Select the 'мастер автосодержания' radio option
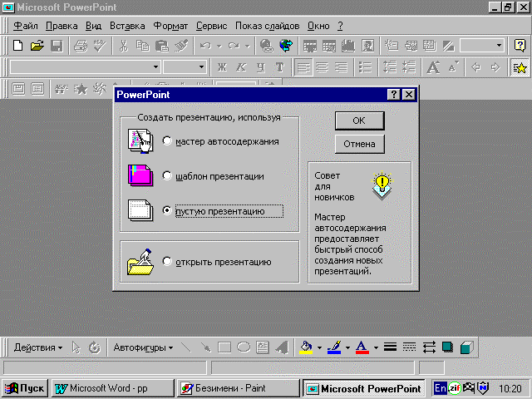 pos(167,140)
